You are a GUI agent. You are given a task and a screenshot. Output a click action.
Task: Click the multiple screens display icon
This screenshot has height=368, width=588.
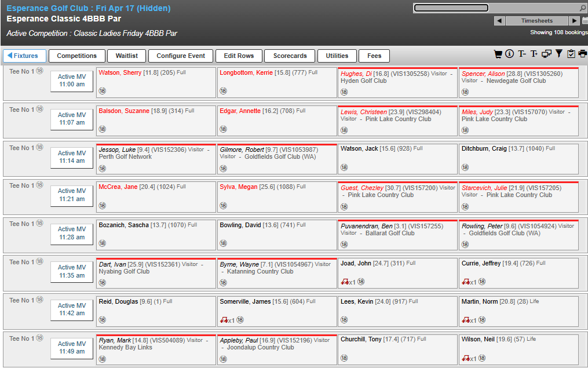tap(547, 54)
